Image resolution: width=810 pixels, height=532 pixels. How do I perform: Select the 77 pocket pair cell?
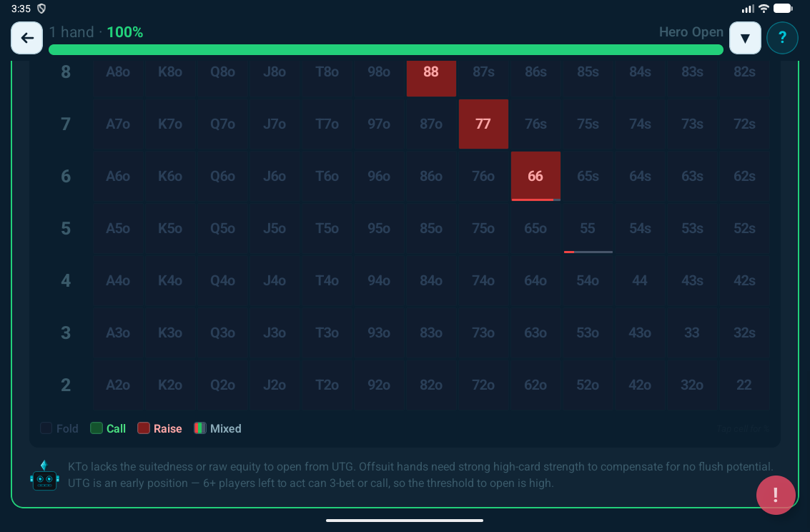[x=483, y=124]
